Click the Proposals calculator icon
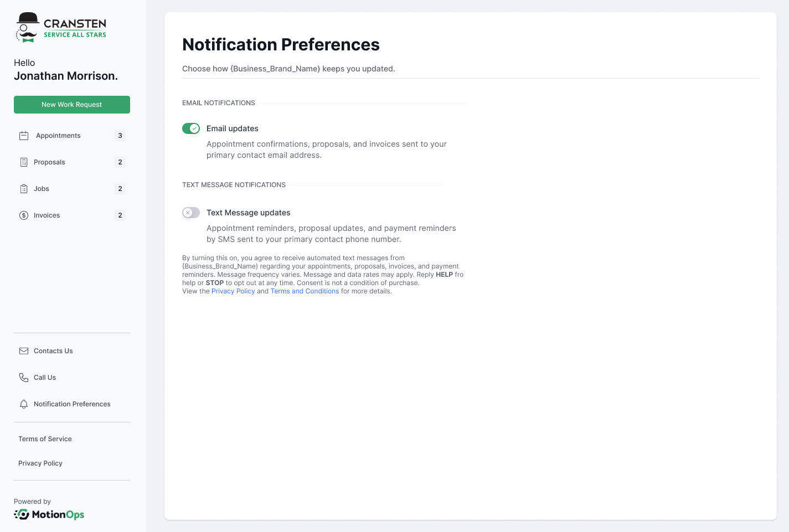Screen dimensions: 789x532 click(x=24, y=162)
